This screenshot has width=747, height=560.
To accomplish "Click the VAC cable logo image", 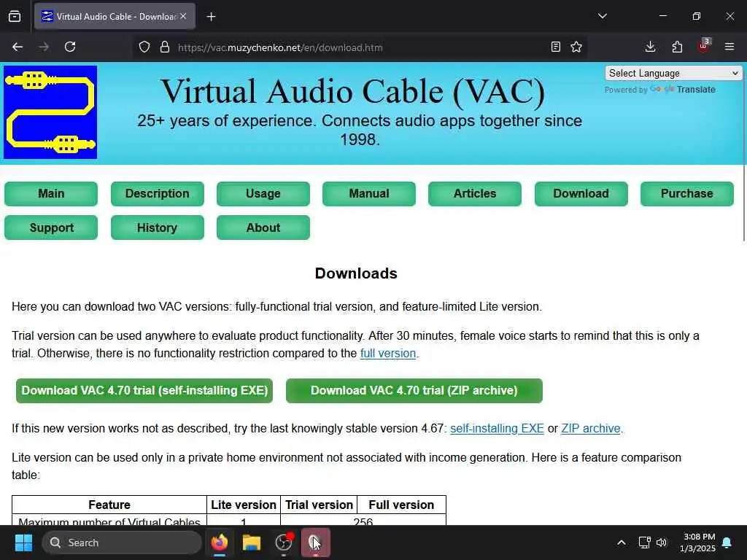I will [x=50, y=112].
